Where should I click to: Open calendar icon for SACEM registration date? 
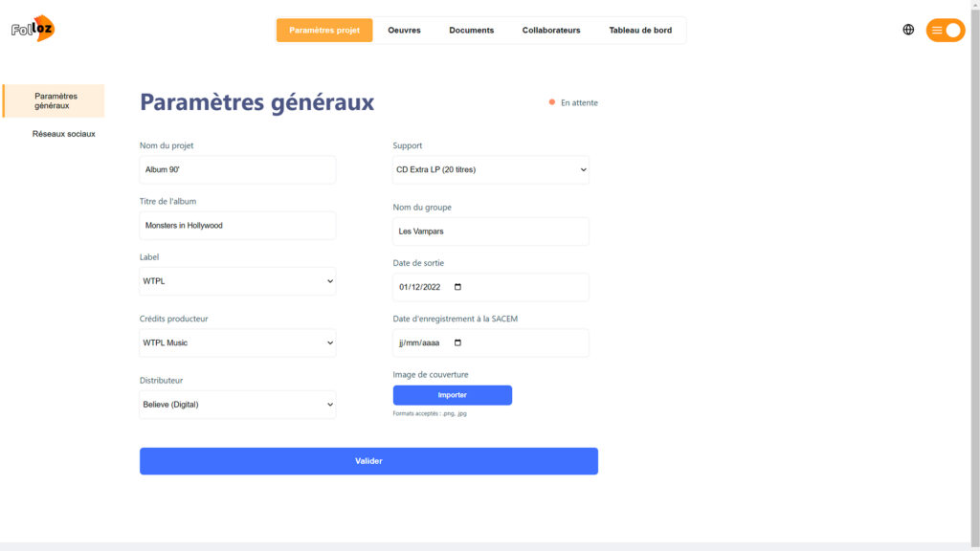click(457, 342)
